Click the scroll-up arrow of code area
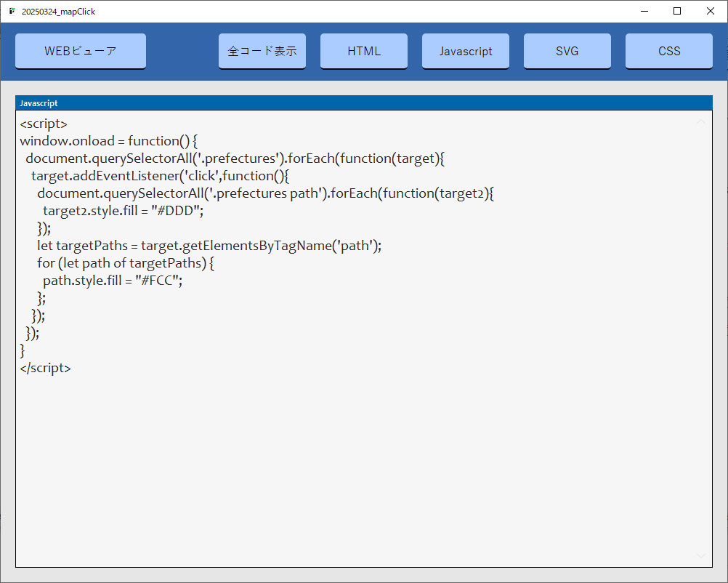This screenshot has width=728, height=583. click(x=700, y=122)
